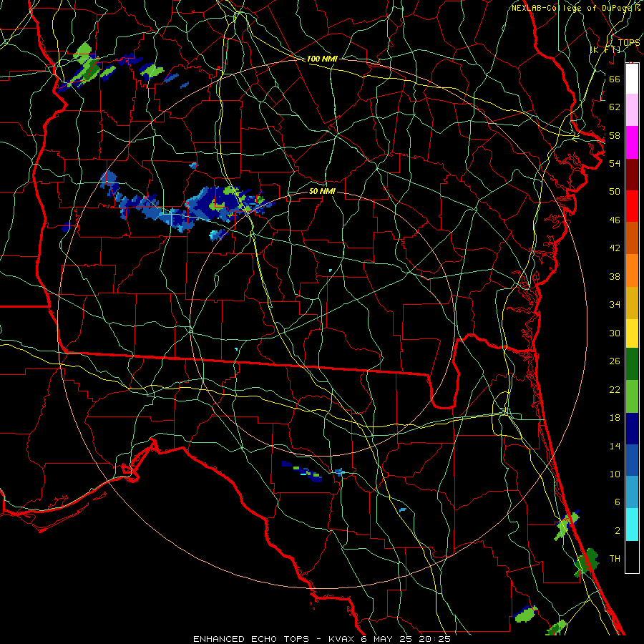This screenshot has width=644, height=644.
Task: Select the magenta legend color block
Action: point(632,142)
